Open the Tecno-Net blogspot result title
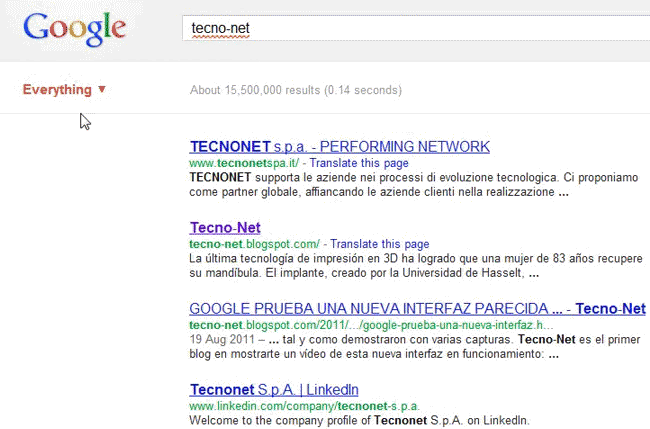Viewport: 650px width, 429px height. (225, 228)
